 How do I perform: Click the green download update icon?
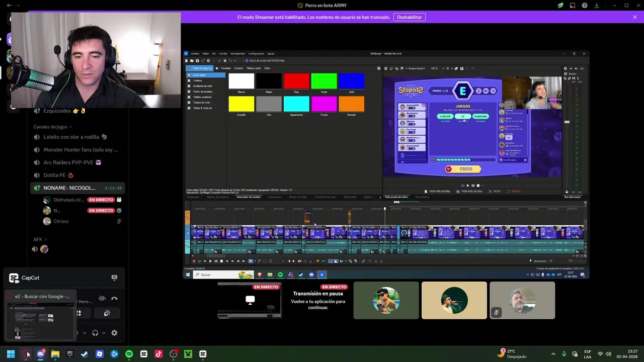[x=597, y=6]
